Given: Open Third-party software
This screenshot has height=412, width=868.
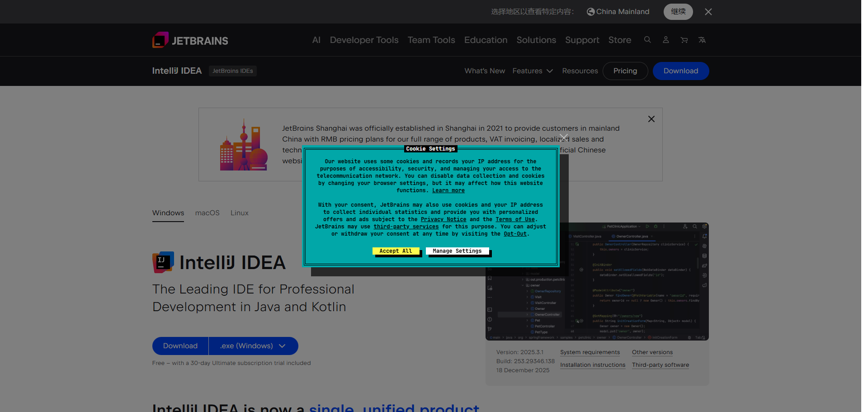Looking at the screenshot, I should (660, 365).
